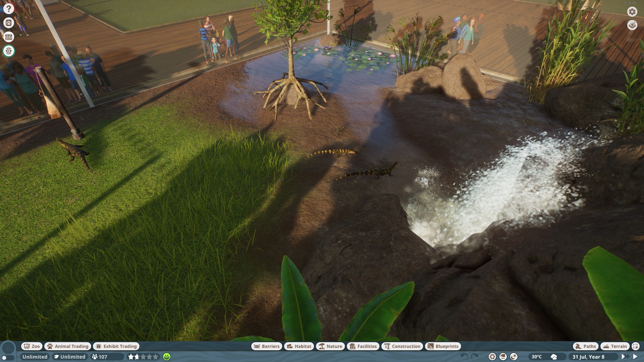644x362 pixels.
Task: Toggle the eye visibility view mode
Action: click(8, 51)
